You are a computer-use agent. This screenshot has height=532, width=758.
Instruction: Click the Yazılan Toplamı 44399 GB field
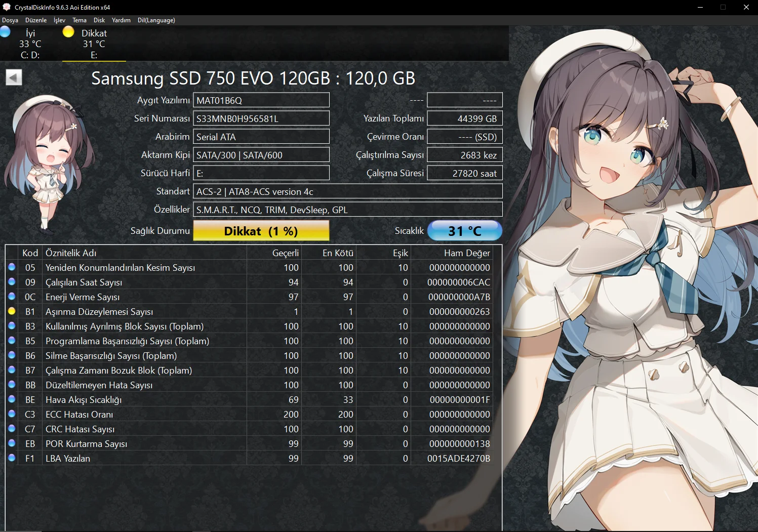click(464, 119)
